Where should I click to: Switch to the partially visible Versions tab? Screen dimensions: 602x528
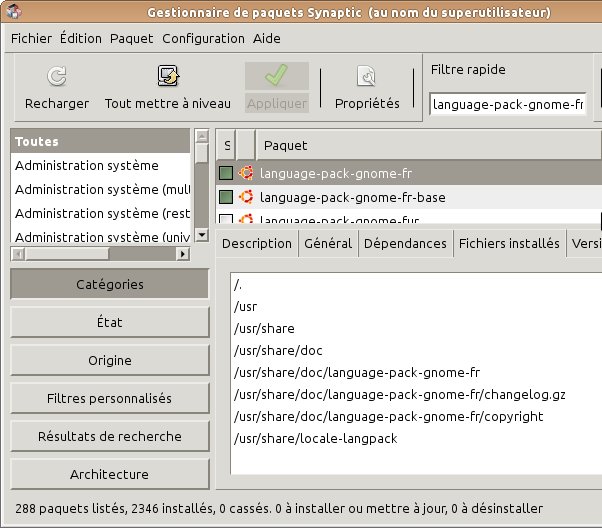(x=584, y=243)
